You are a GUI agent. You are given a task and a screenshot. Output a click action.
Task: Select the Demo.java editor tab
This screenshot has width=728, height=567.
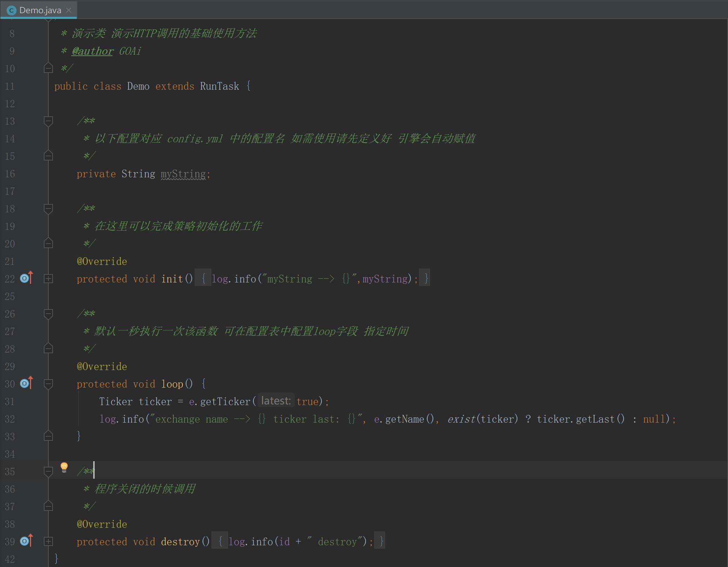point(40,11)
